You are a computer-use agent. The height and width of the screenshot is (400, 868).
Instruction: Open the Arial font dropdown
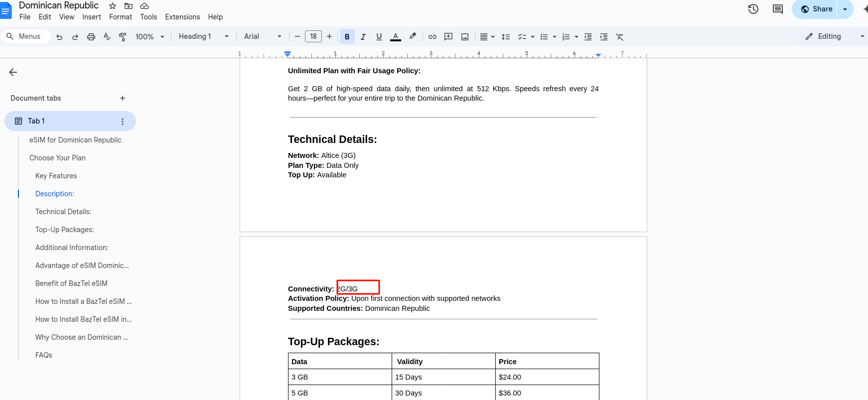pyautogui.click(x=263, y=36)
